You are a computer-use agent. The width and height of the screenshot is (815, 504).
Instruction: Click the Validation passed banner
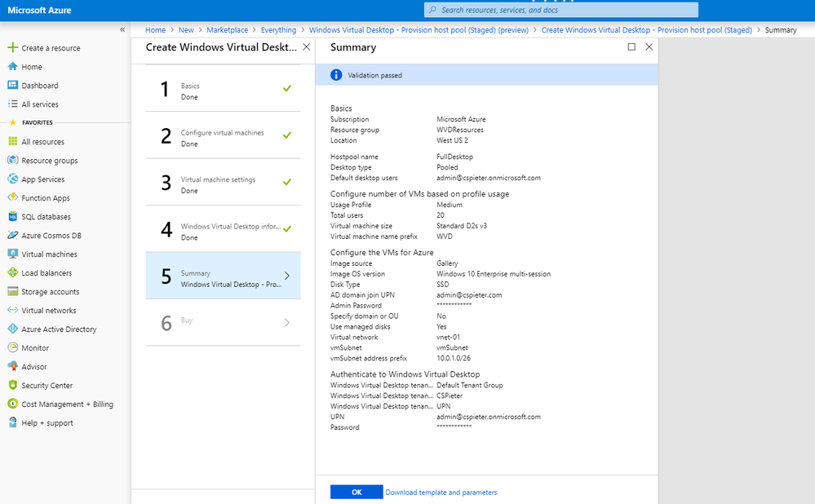click(x=486, y=75)
